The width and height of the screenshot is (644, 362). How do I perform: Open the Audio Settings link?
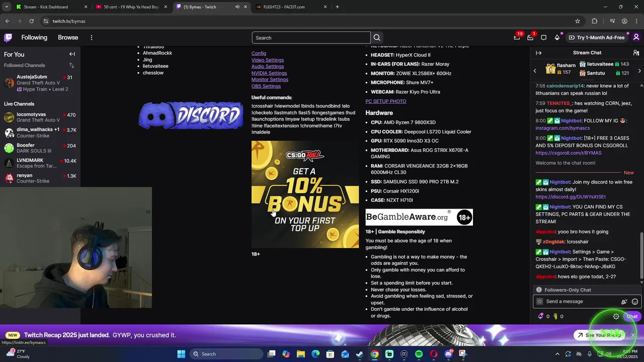pos(268,66)
